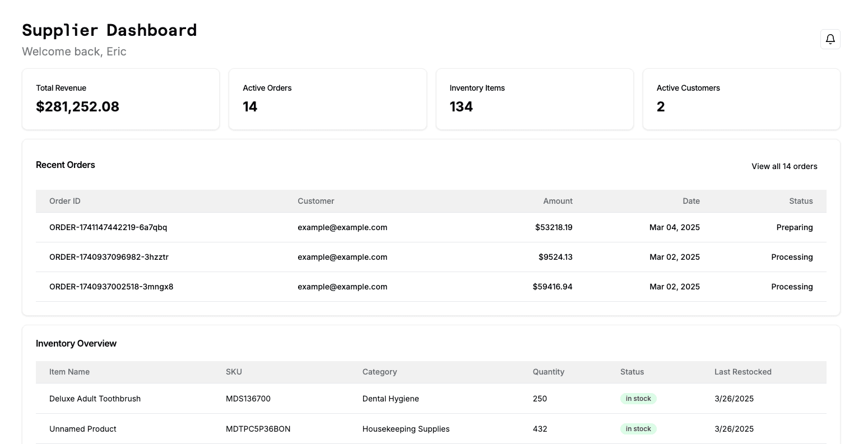
Task: Select the Deluxe Adult Toothbrush row
Action: [x=95, y=398]
